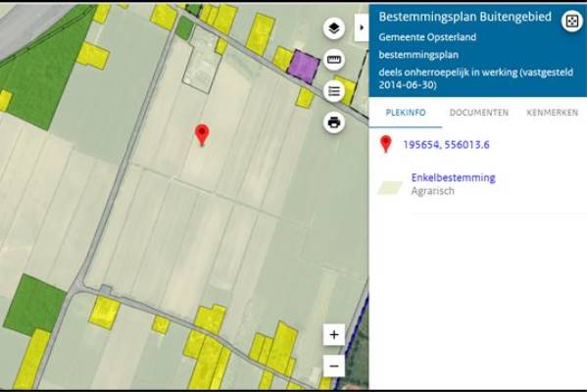Click the fullscreen icon in header
Viewport: 587px width, 392px height.
571,22
